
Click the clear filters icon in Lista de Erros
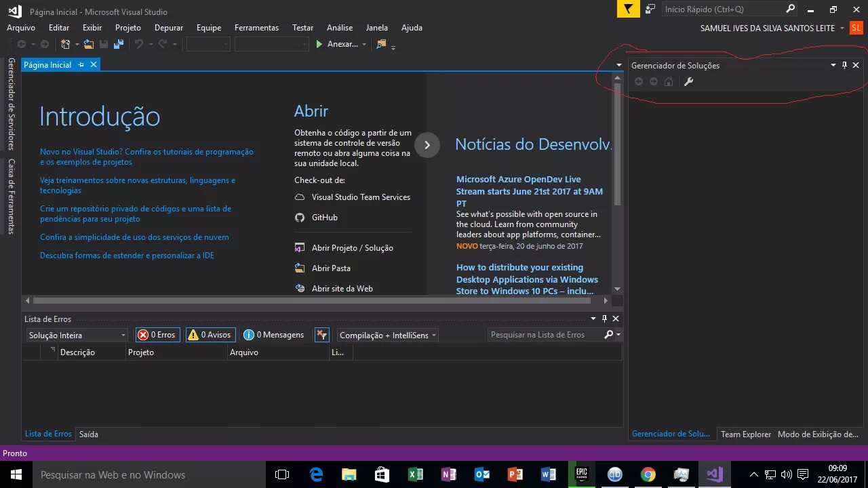point(322,335)
